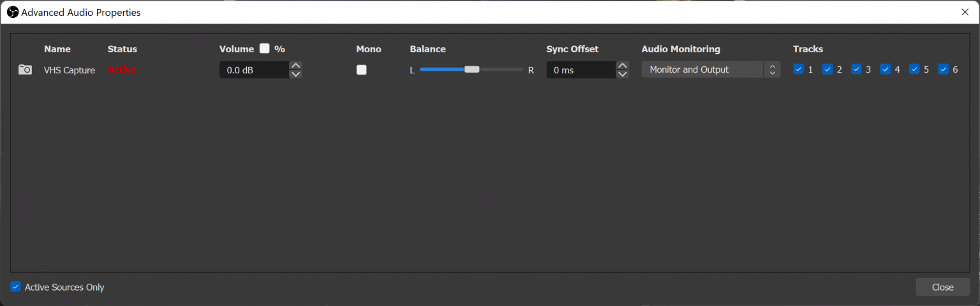The width and height of the screenshot is (980, 306).
Task: Uncheck Active Sources Only option
Action: point(16,287)
